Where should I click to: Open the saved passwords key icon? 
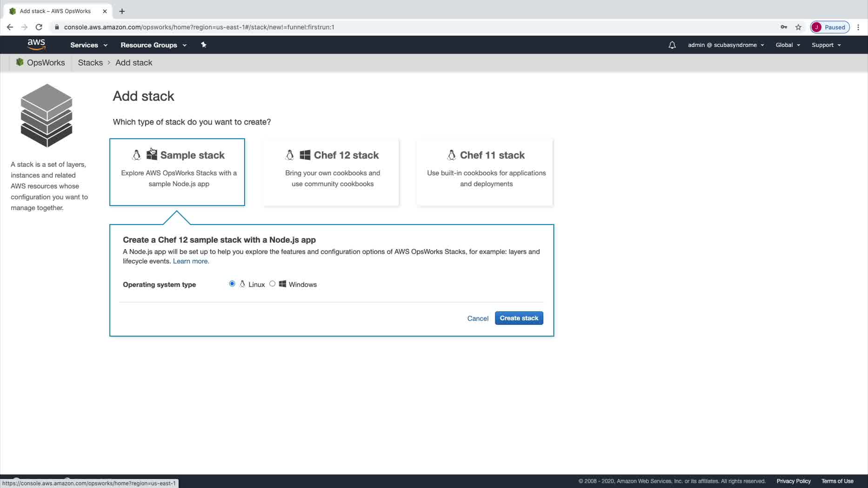784,27
